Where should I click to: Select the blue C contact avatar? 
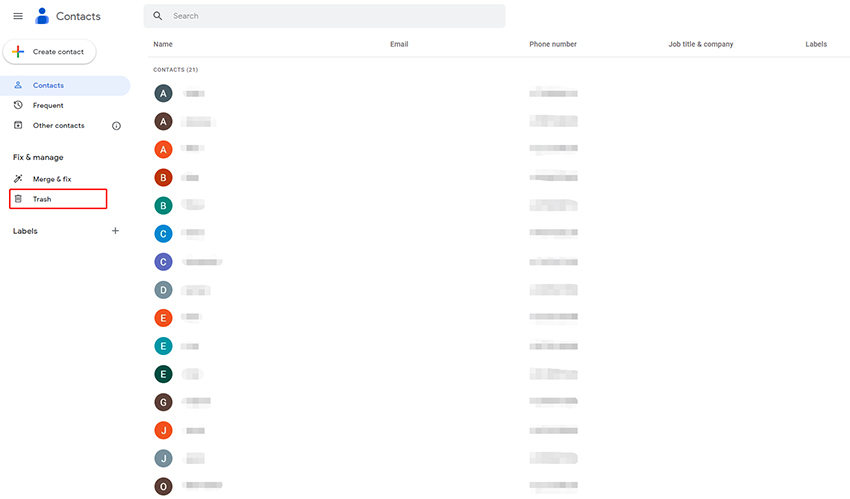[x=163, y=234]
